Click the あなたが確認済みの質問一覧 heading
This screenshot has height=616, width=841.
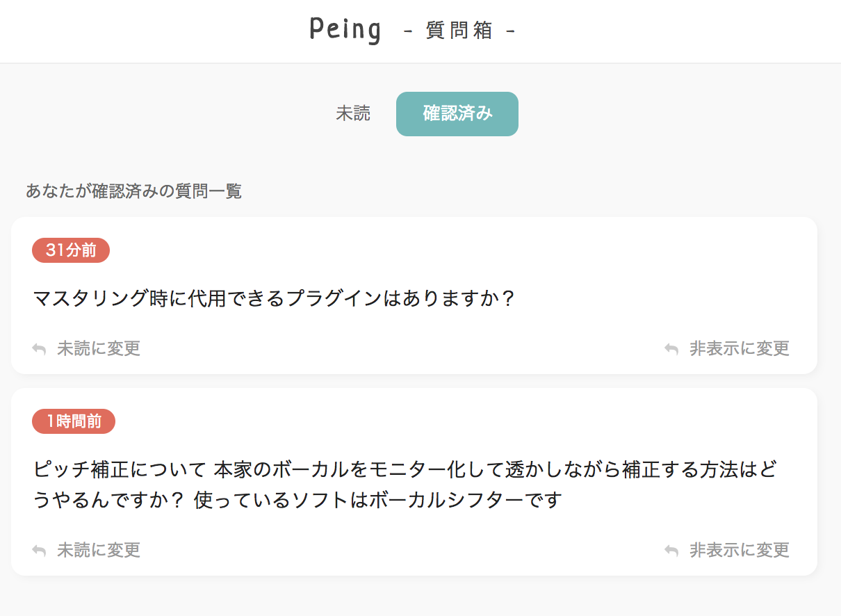pyautogui.click(x=133, y=191)
